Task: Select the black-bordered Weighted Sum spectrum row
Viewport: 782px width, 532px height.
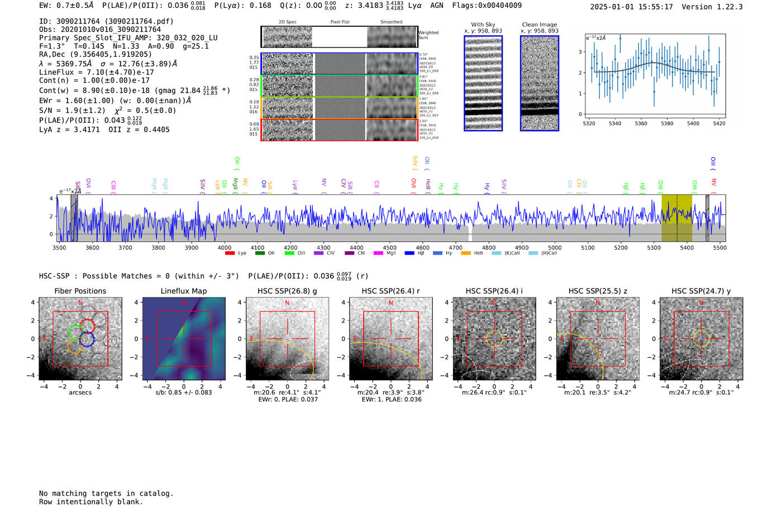Action: pos(340,37)
